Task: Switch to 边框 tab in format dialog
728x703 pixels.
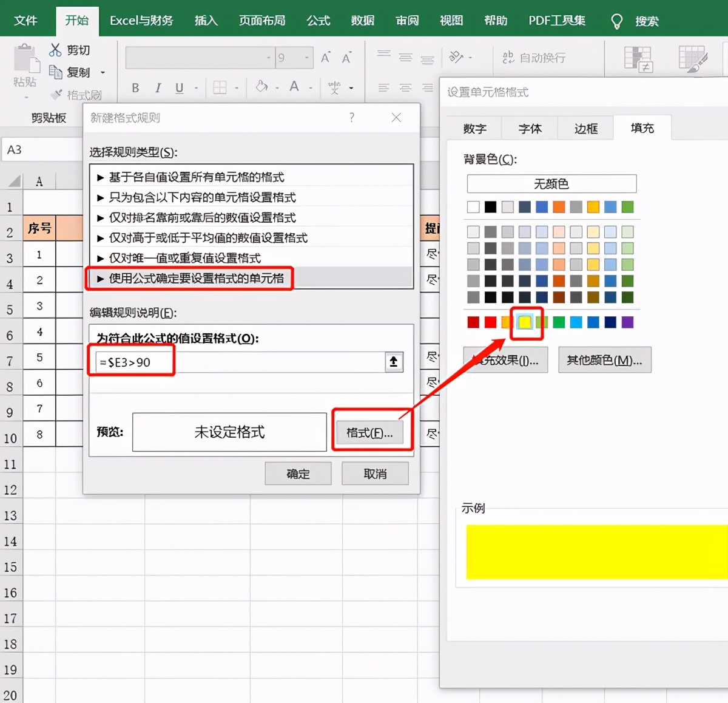Action: pyautogui.click(x=586, y=129)
